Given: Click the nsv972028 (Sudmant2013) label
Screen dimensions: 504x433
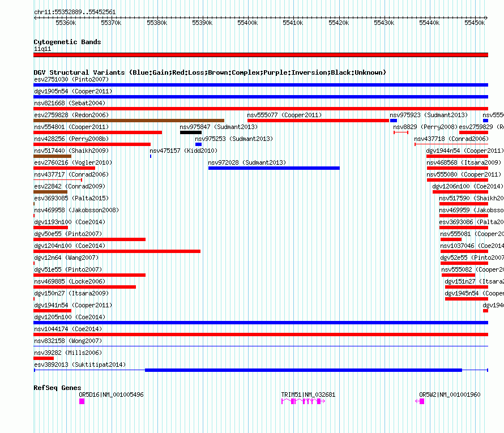Looking at the screenshot, I should coord(247,162).
